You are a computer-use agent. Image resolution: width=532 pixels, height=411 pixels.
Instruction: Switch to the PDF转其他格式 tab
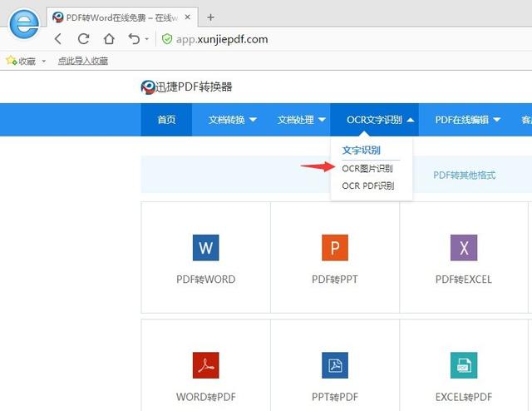tap(464, 176)
